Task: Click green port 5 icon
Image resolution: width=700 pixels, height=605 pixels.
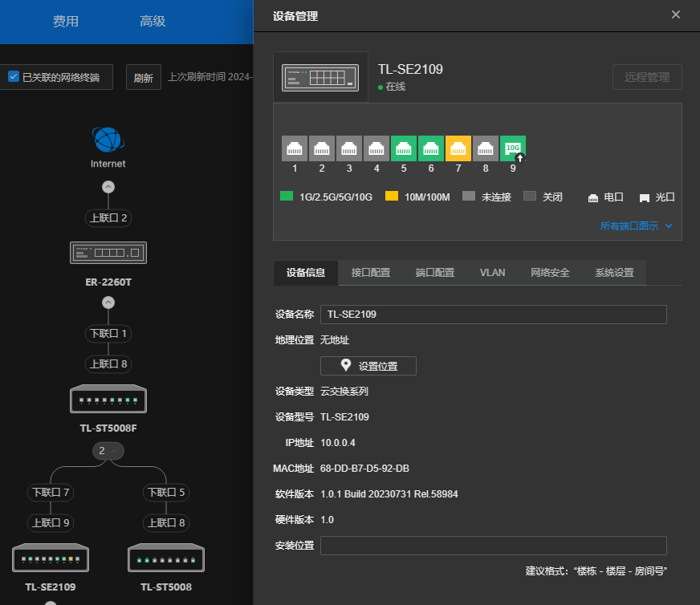Action: click(404, 148)
